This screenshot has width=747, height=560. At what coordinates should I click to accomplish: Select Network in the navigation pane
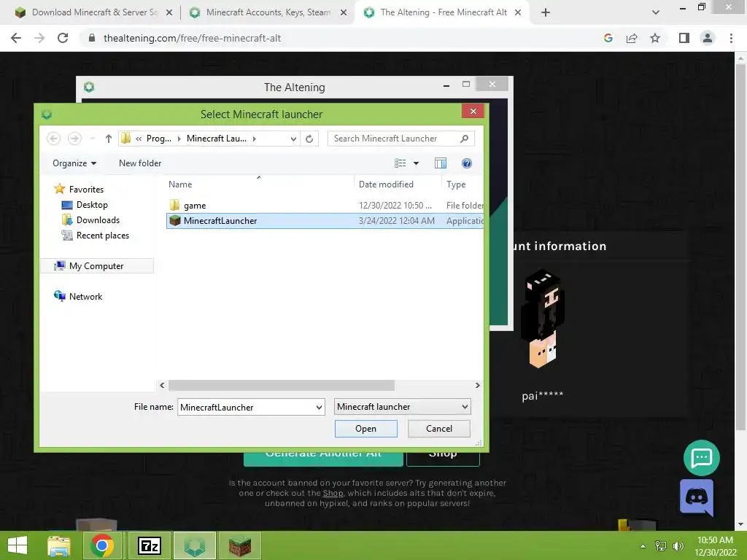pyautogui.click(x=86, y=297)
